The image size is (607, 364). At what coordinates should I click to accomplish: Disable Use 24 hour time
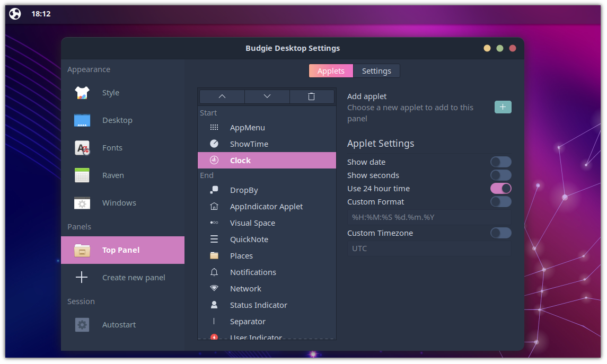(x=500, y=188)
